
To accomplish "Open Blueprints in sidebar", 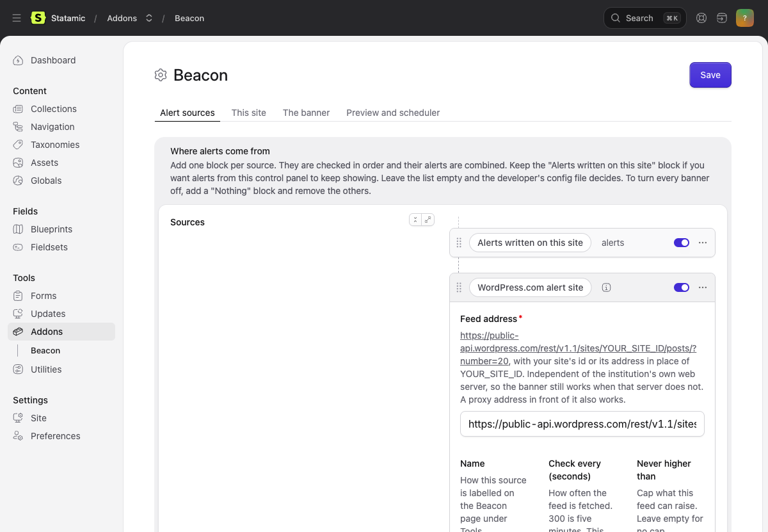I will pos(51,229).
